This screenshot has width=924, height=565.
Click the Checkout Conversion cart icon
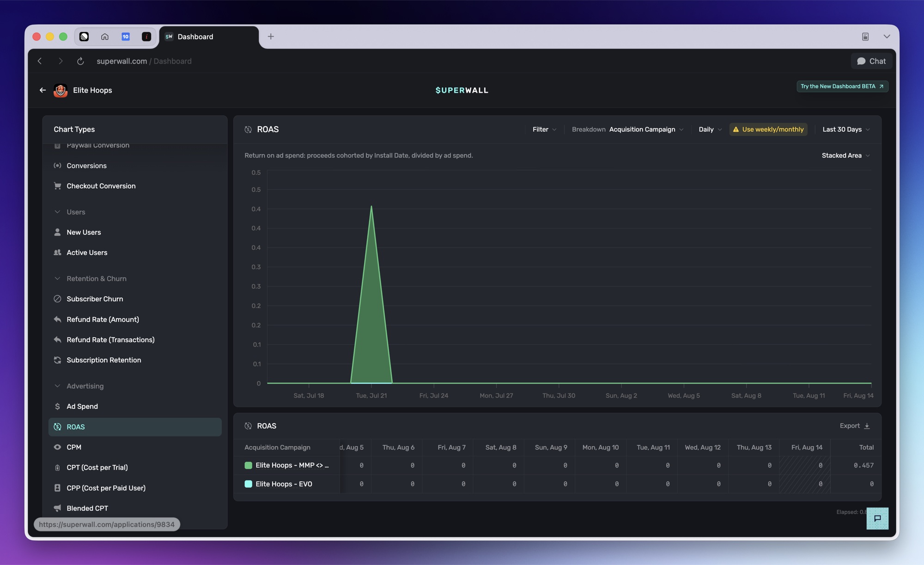click(x=57, y=186)
